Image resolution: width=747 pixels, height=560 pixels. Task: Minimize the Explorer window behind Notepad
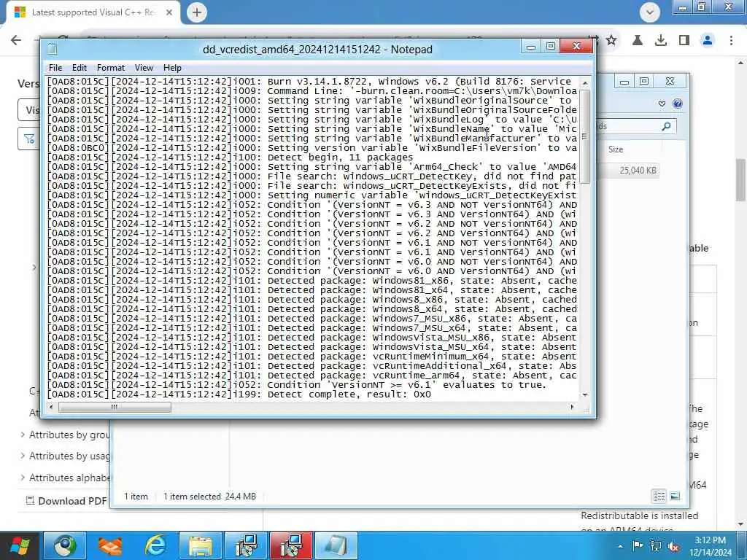[624, 82]
